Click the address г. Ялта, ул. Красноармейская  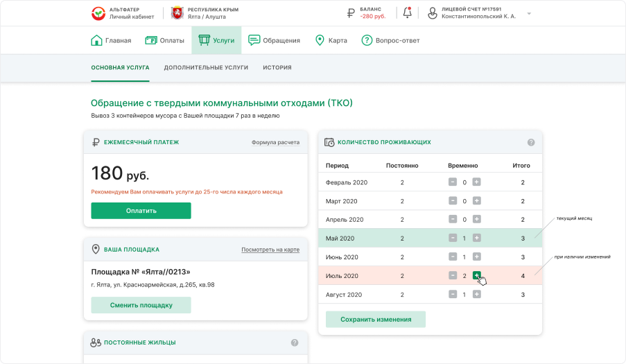coord(153,285)
